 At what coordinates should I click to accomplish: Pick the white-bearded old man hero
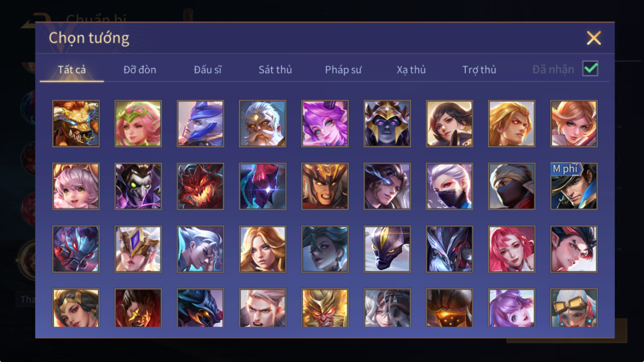(262, 124)
